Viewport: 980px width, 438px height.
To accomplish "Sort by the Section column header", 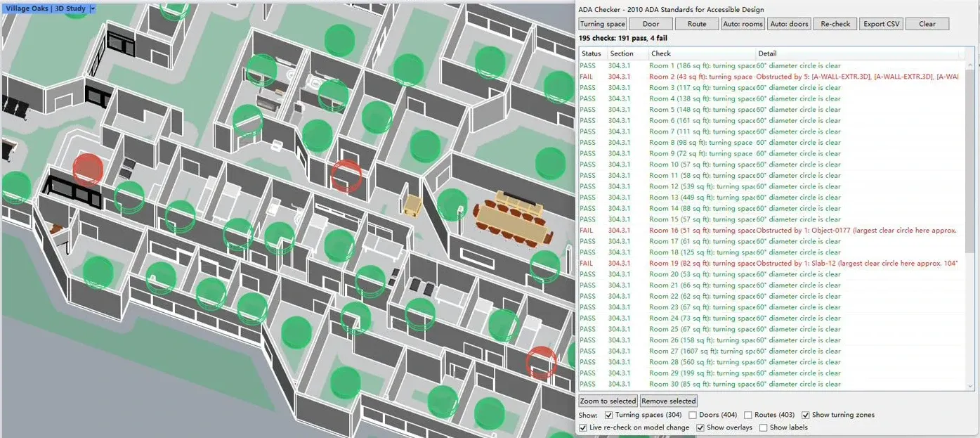I will click(x=628, y=53).
